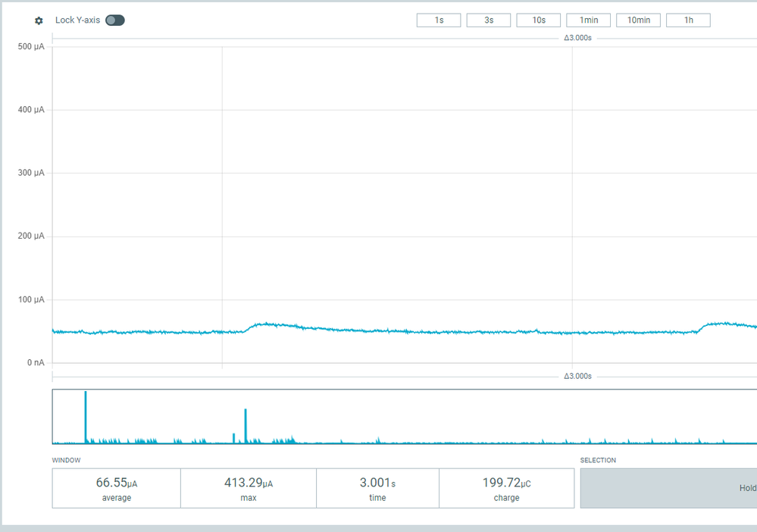
Task: Set time window to 1min
Action: pos(589,20)
